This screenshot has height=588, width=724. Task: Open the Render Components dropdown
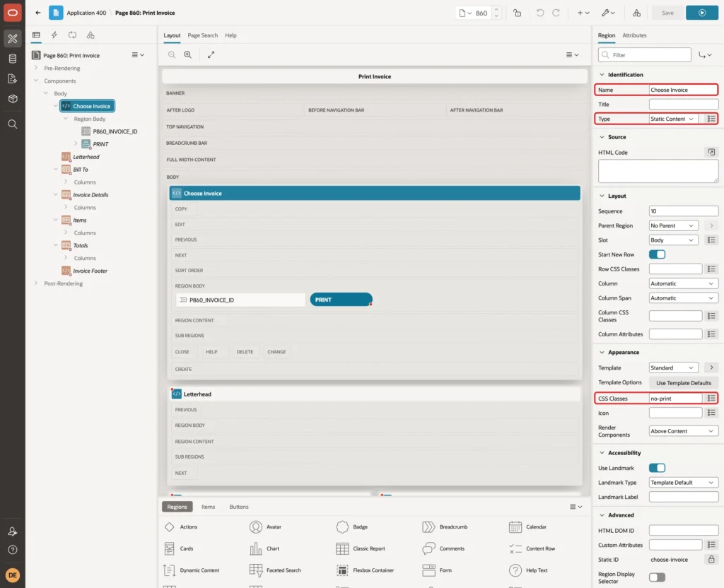tap(684, 431)
